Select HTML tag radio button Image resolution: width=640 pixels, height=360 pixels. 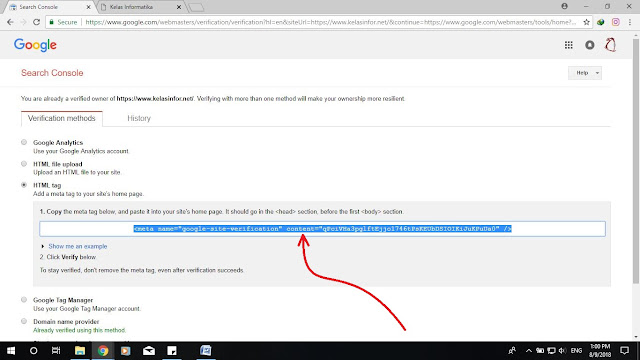coord(24,185)
